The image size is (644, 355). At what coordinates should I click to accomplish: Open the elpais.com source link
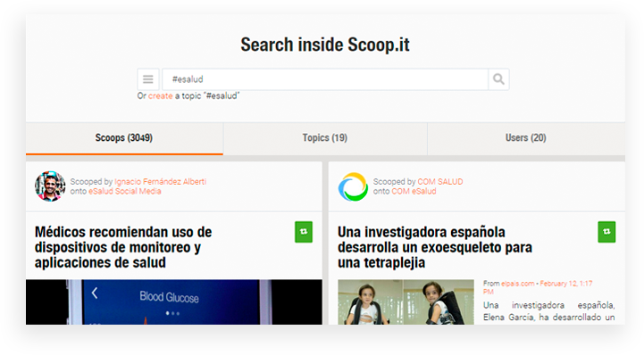tap(517, 284)
